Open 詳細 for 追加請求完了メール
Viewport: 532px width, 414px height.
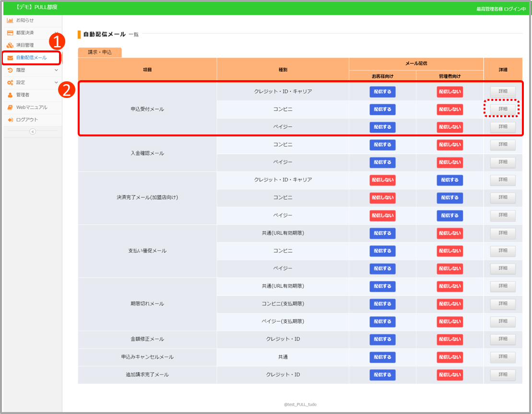coord(502,375)
